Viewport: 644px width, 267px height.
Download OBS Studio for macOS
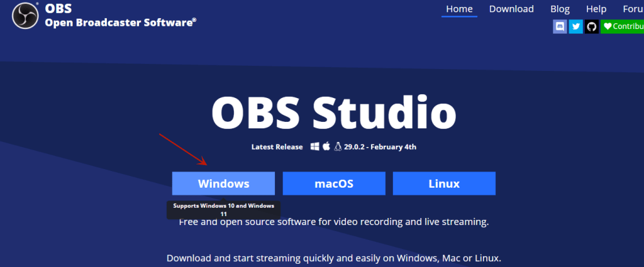[x=334, y=184]
